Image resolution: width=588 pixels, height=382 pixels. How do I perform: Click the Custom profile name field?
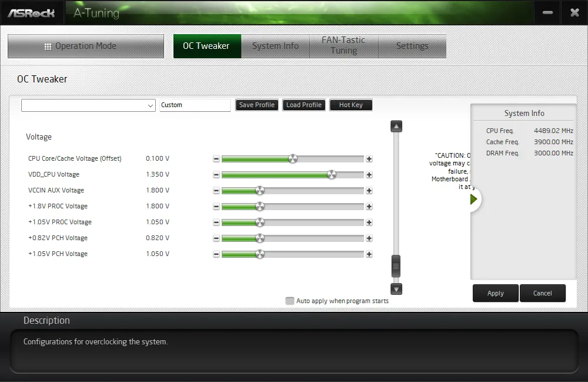tap(195, 105)
